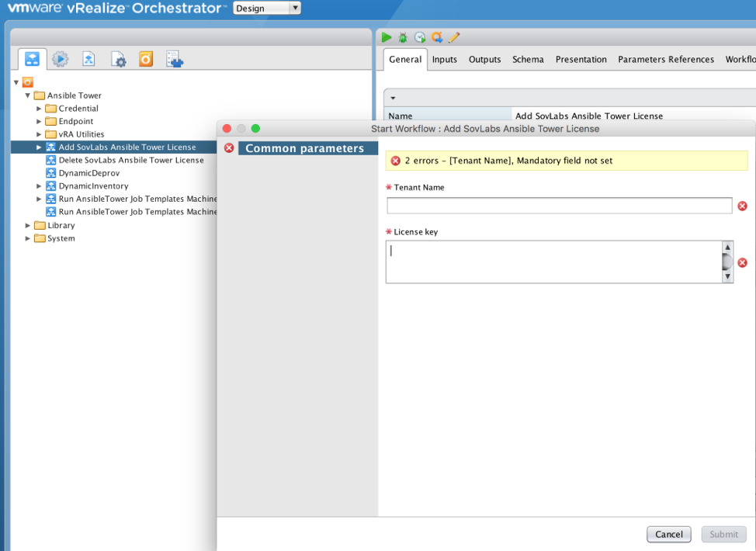Click the error icon beside License key field
This screenshot has width=756, height=551.
point(743,263)
